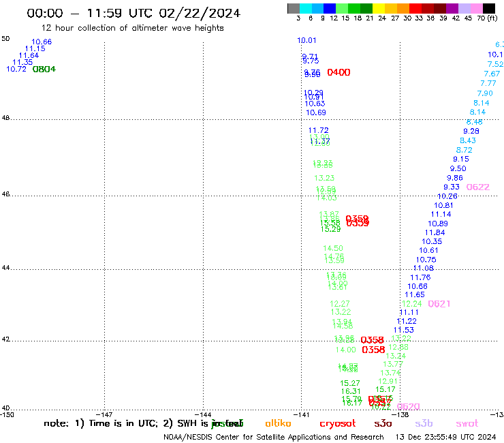Image resolution: width=504 pixels, height=443 pixels.
Task: Select wave height value 10.72
Action: 16,69
